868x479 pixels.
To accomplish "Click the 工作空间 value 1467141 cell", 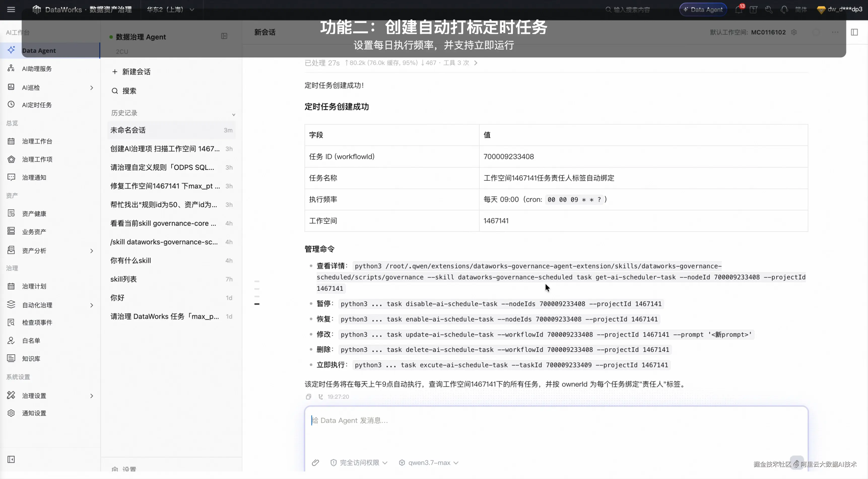I will coord(643,221).
